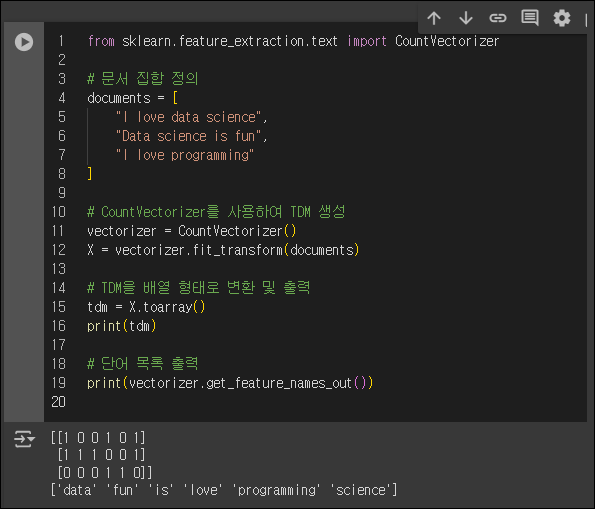The image size is (595, 509).
Task: Click the string "Data science is fun"
Action: (189, 136)
